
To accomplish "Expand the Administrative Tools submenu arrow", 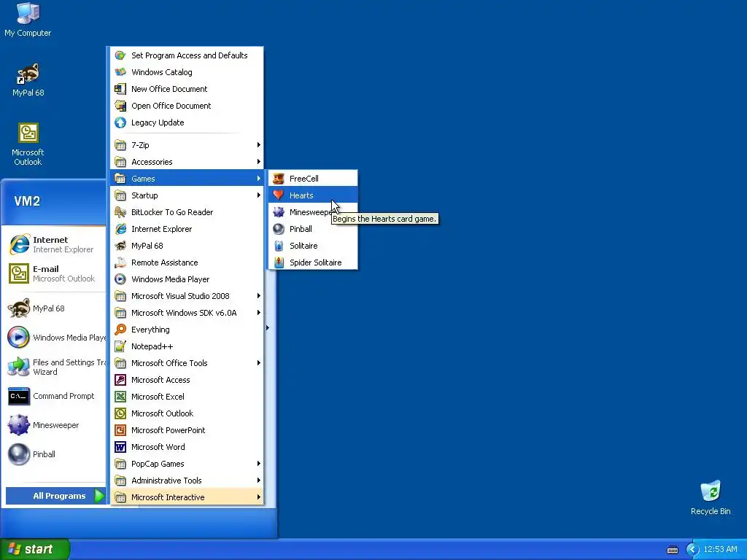I will [x=259, y=481].
